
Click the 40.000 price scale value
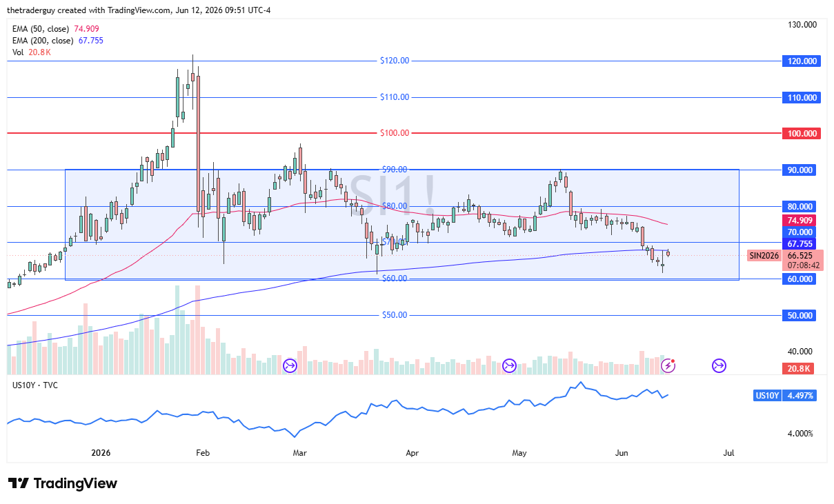coord(801,352)
